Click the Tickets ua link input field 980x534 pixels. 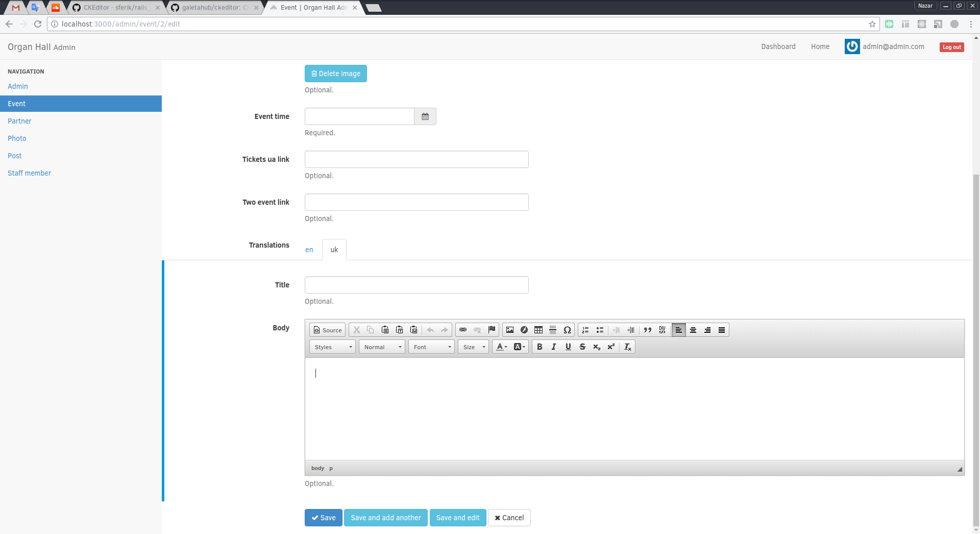pyautogui.click(x=416, y=159)
